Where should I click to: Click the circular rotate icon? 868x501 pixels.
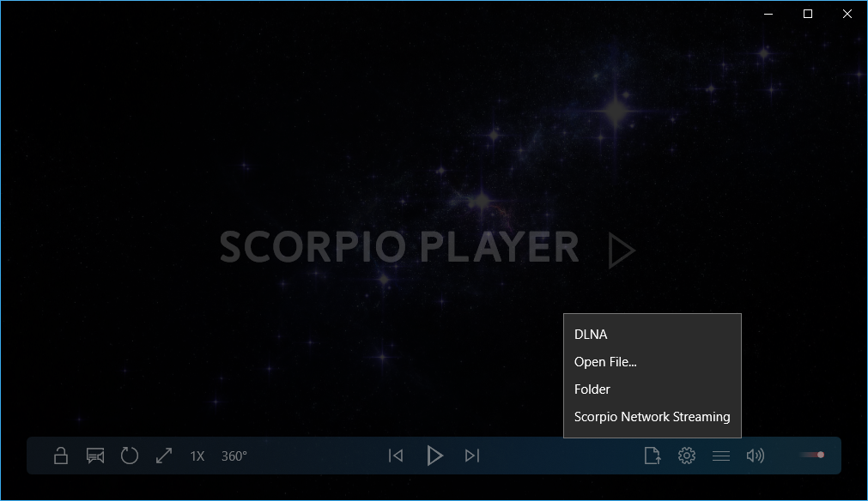130,456
